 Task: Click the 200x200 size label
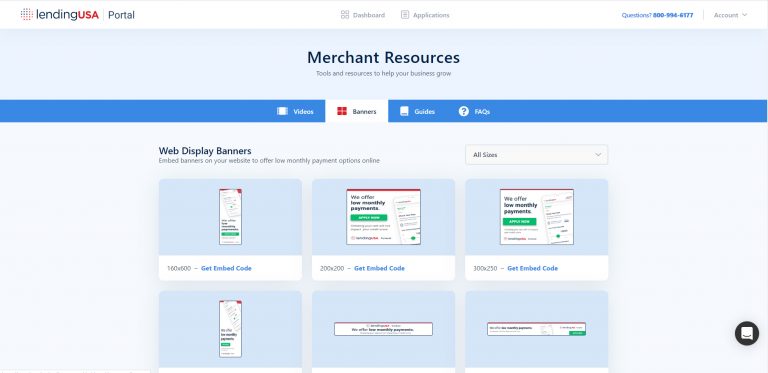[x=332, y=268]
